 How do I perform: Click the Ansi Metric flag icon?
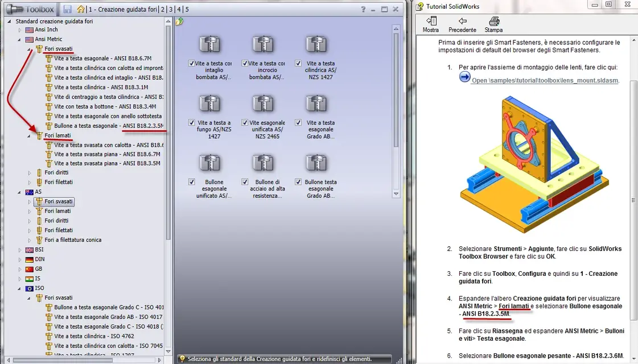[29, 39]
